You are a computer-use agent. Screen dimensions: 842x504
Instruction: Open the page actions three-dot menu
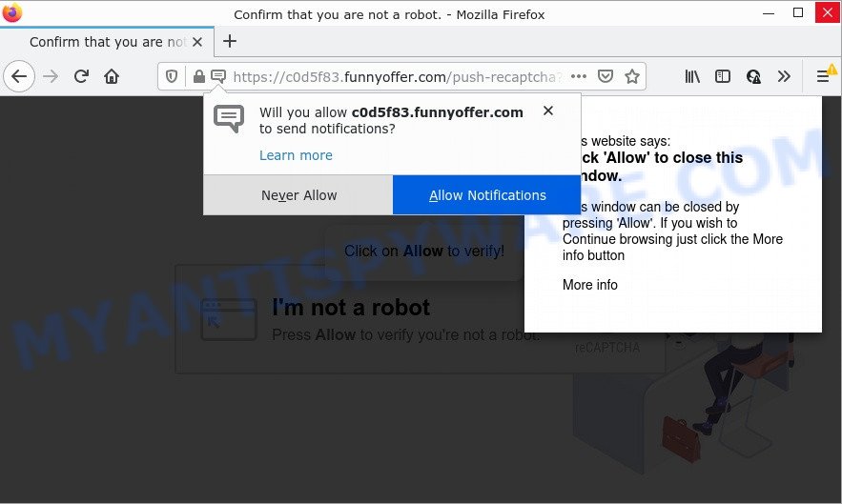(578, 77)
